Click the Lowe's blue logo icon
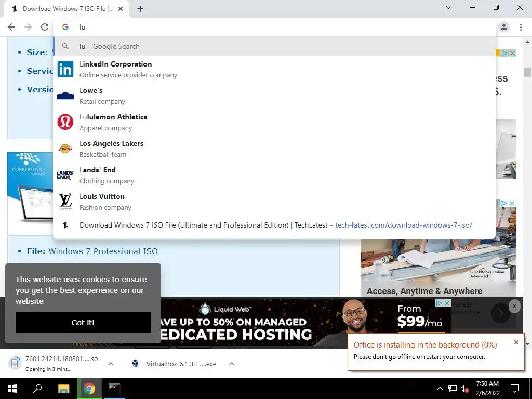This screenshot has width=532, height=399. point(65,96)
